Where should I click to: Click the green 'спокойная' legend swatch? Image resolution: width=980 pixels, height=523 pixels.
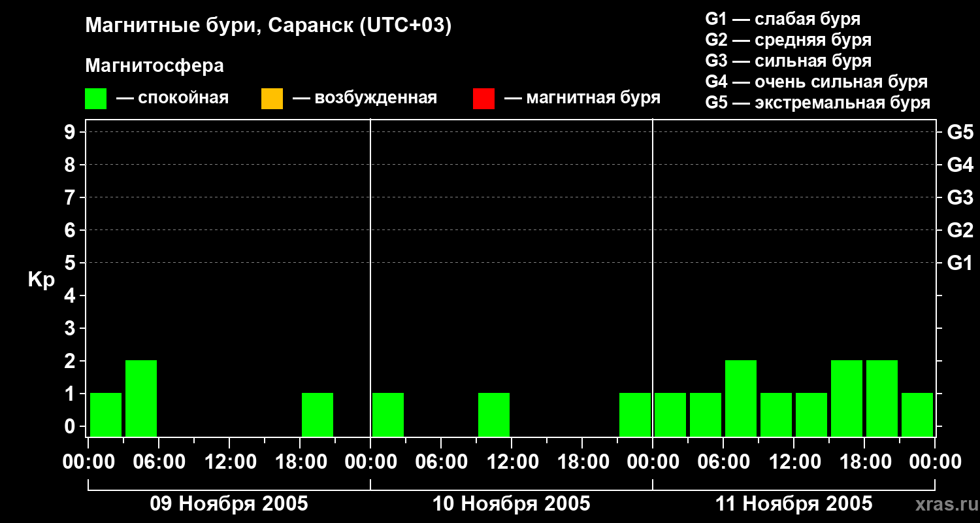tap(95, 99)
